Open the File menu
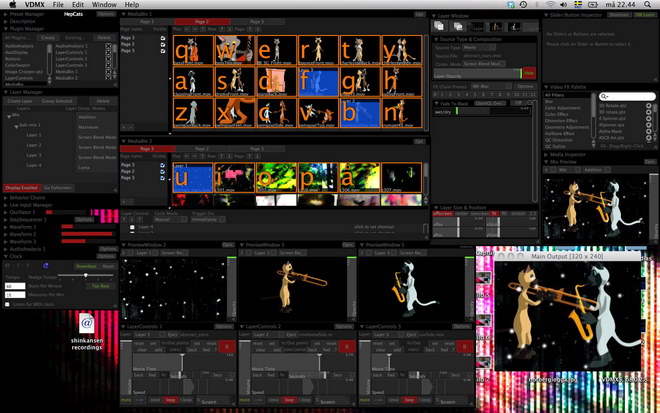This screenshot has width=660, height=413. pyautogui.click(x=58, y=5)
